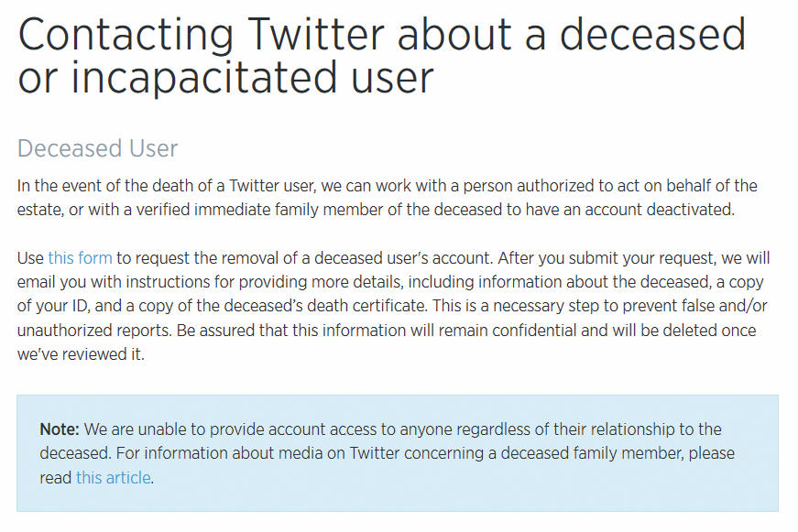Viewport: 798px width, 532px height.
Task: Open the 'this form' removal request link
Action: pos(80,258)
